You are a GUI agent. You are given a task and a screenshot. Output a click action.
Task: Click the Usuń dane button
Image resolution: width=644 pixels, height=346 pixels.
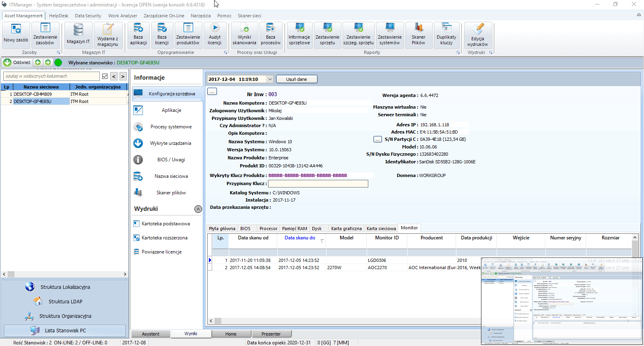(x=297, y=79)
